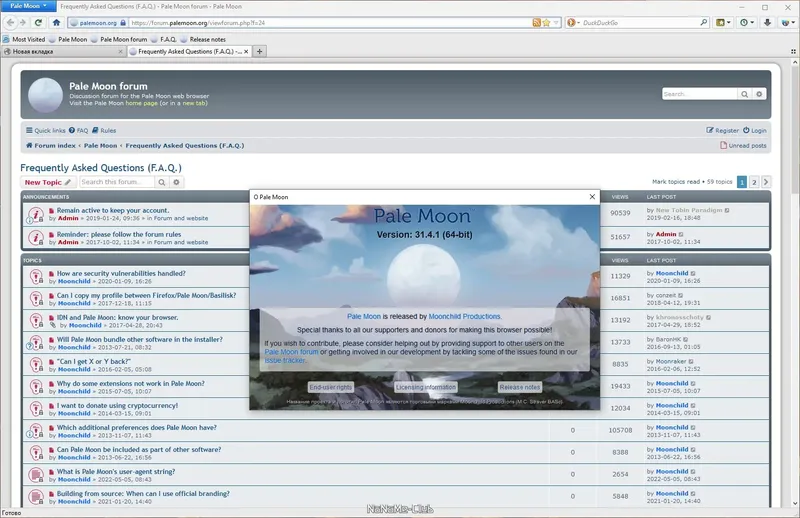The height and width of the screenshot is (518, 800).
Task: Open the issue tracker link in dialog
Action: coord(285,360)
